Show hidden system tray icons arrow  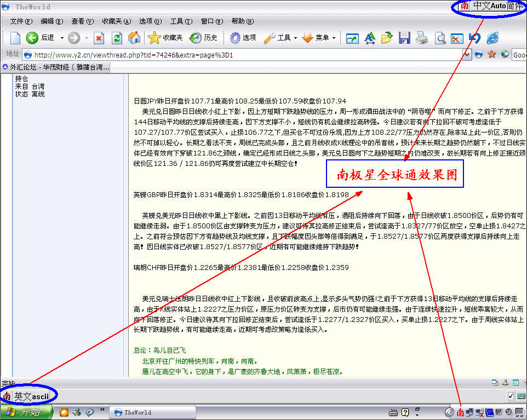click(449, 412)
